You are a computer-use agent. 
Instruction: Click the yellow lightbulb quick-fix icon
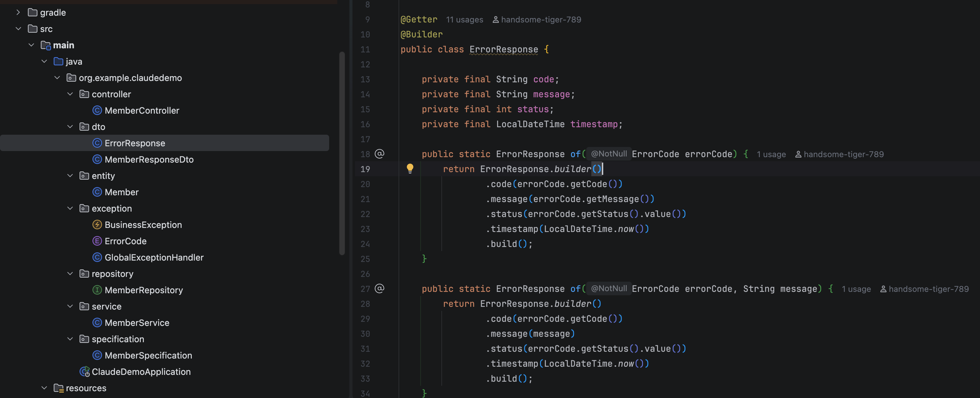[410, 168]
